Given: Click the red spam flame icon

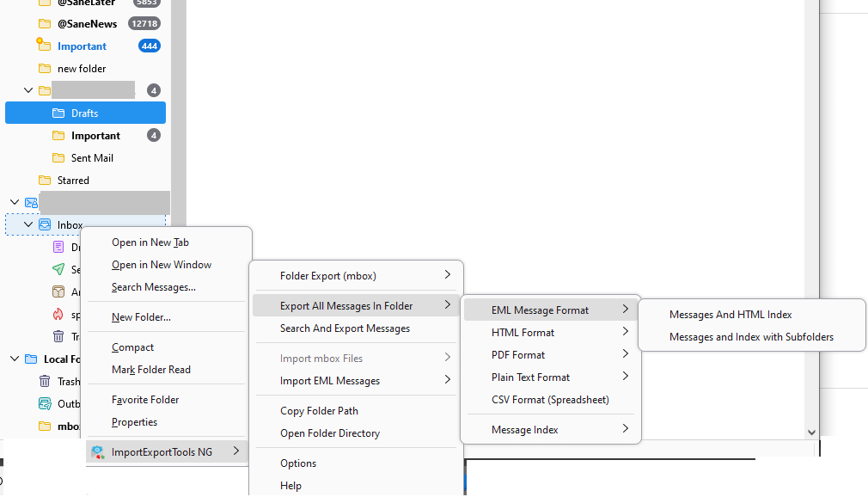Looking at the screenshot, I should pos(58,314).
